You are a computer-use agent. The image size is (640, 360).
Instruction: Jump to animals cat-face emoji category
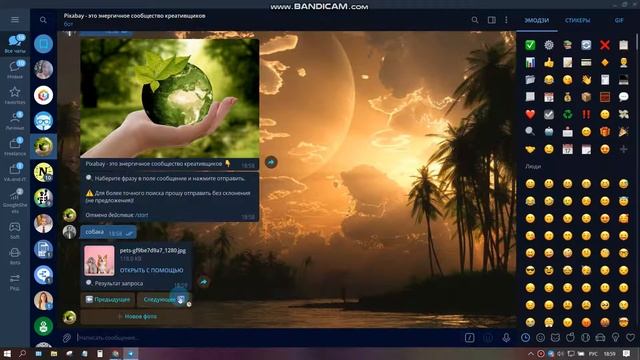pyautogui.click(x=556, y=338)
